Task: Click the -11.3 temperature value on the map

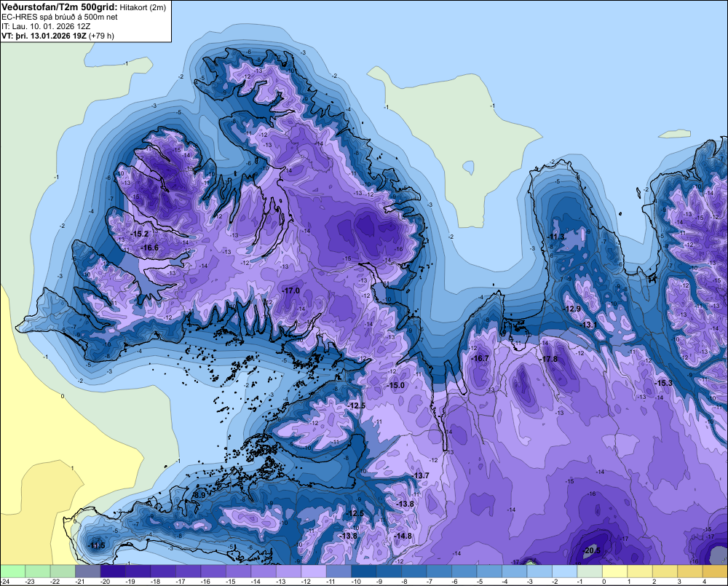Action: 555,237
